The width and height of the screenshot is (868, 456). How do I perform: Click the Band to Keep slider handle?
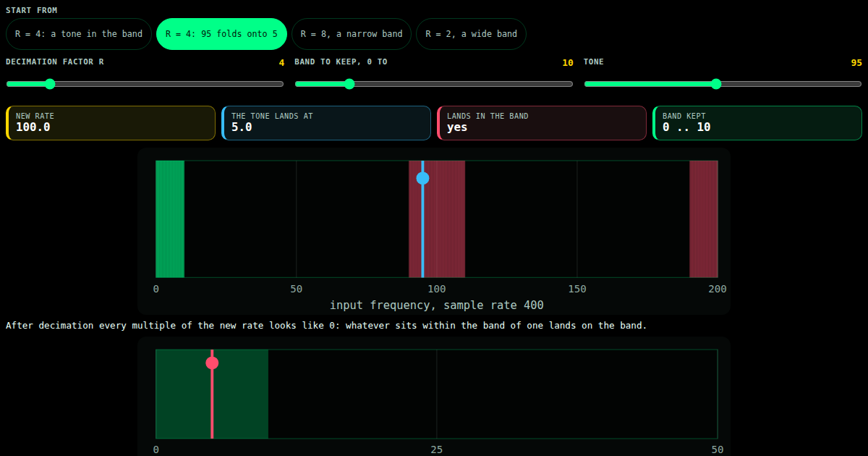click(x=349, y=84)
